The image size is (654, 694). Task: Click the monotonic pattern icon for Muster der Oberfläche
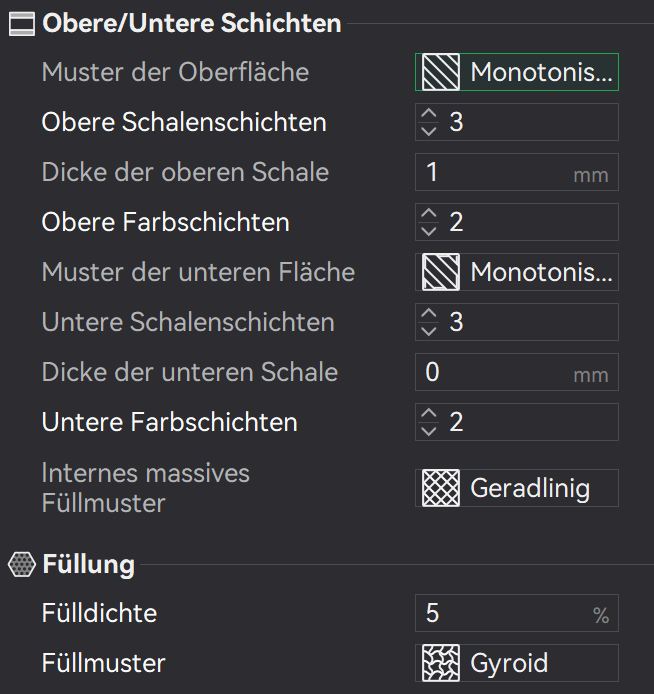[x=439, y=72]
